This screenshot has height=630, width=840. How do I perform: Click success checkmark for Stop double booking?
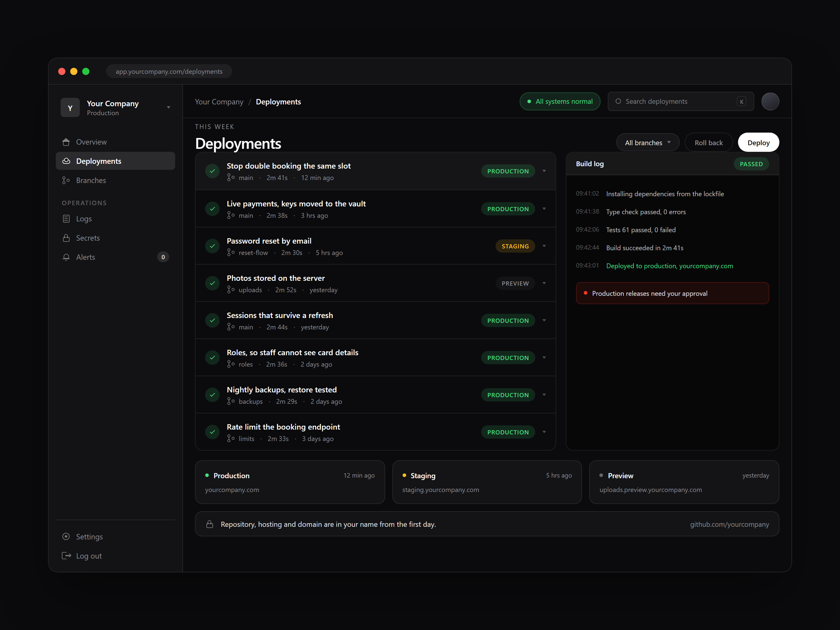pyautogui.click(x=212, y=171)
